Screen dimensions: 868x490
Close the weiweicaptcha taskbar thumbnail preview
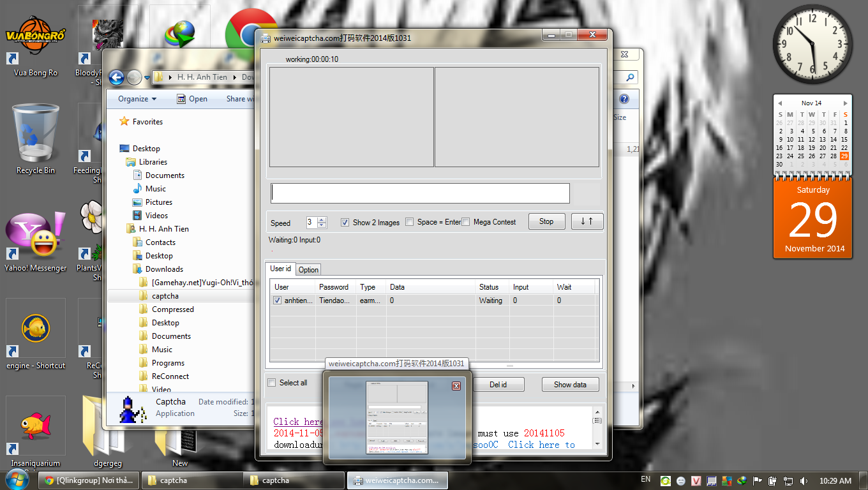[x=456, y=386]
